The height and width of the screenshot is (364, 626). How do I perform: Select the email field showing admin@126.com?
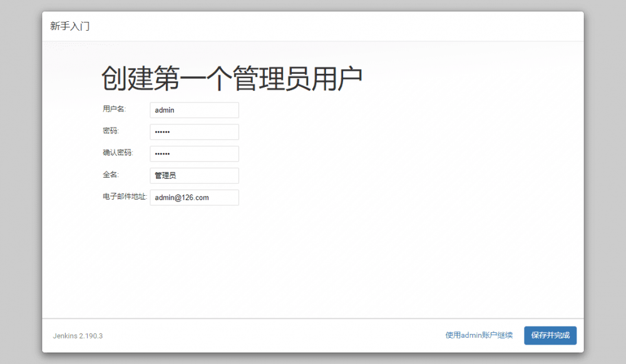point(194,197)
